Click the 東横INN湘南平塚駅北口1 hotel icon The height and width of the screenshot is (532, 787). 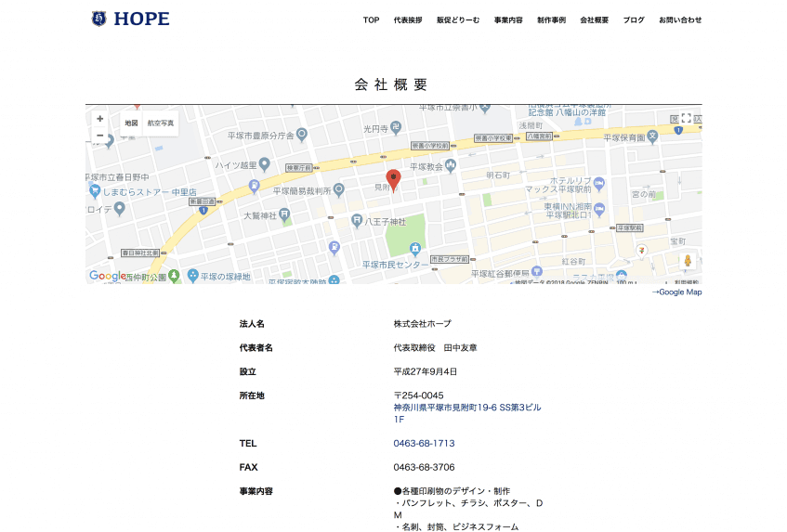(x=598, y=209)
